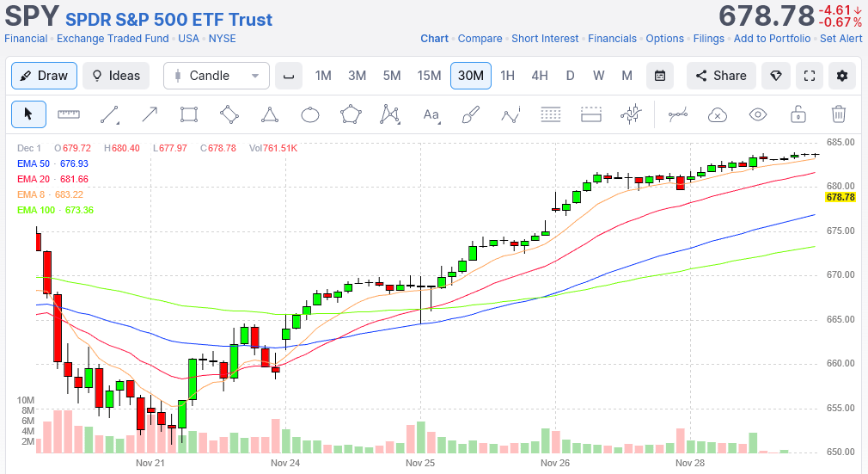Select the ellipse drawing tool
868x474 pixels.
pos(310,114)
